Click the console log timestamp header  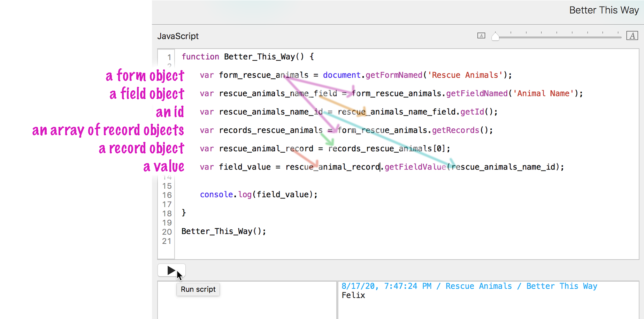pyautogui.click(x=469, y=286)
